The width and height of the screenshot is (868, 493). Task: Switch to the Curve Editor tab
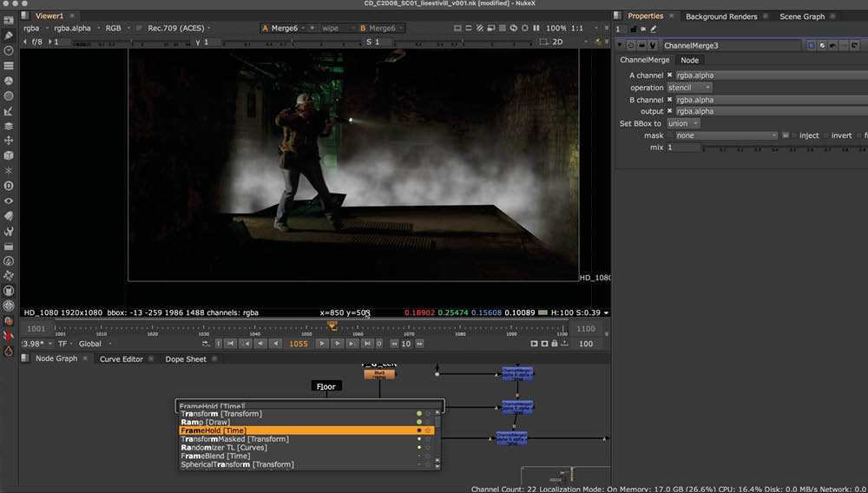pos(122,358)
